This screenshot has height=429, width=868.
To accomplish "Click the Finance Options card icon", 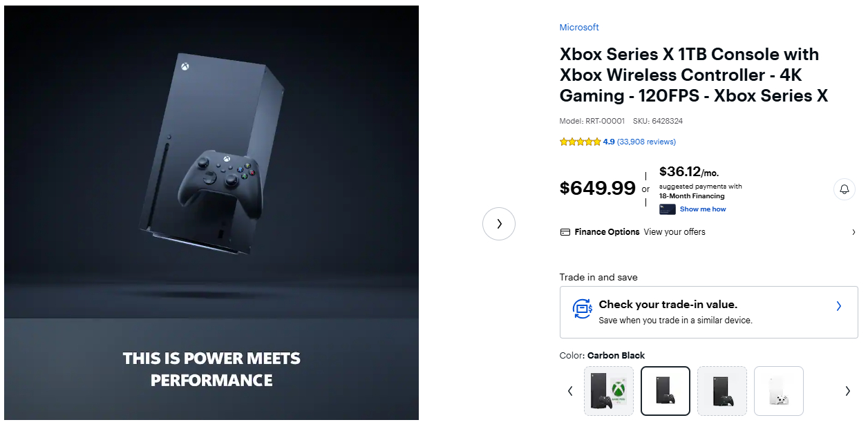I will pyautogui.click(x=565, y=232).
